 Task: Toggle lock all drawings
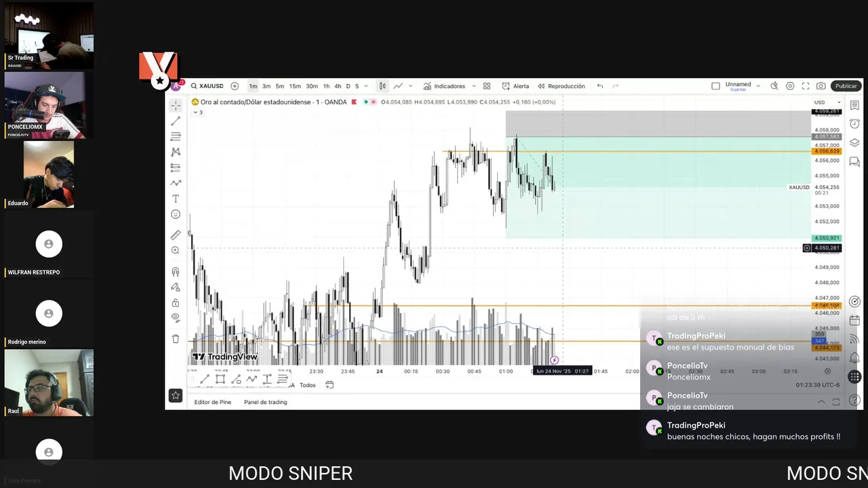point(176,303)
